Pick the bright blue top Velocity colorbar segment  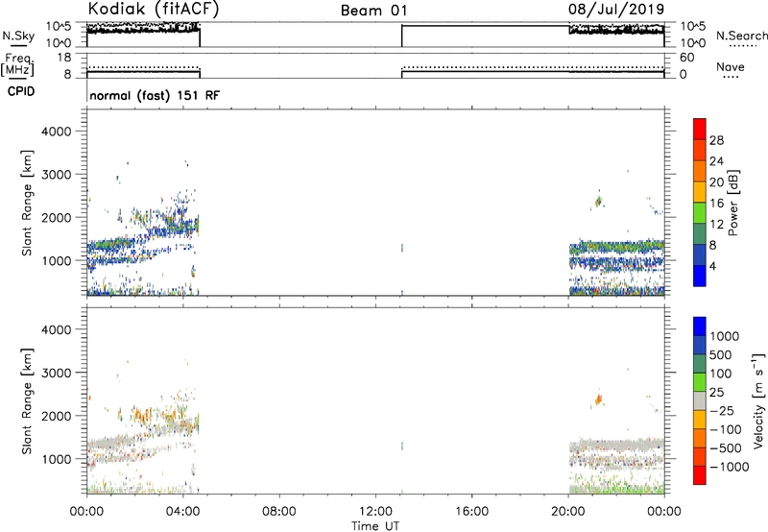tap(700, 326)
